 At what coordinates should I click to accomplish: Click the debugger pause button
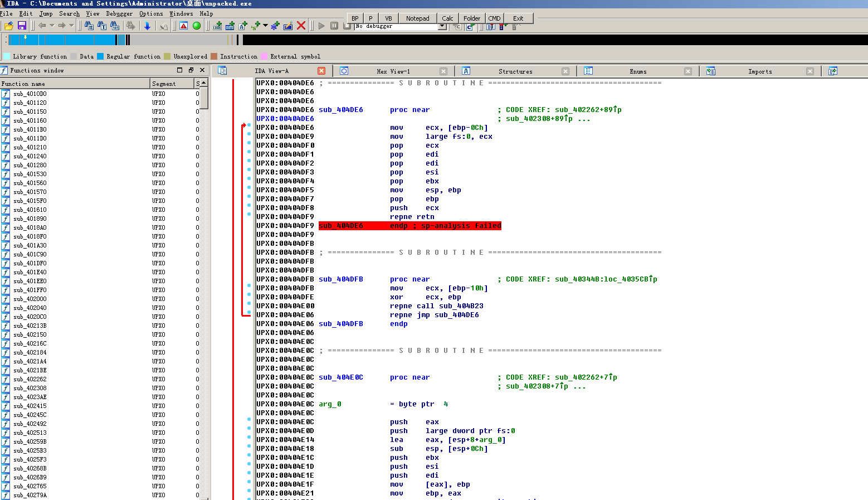(x=334, y=26)
